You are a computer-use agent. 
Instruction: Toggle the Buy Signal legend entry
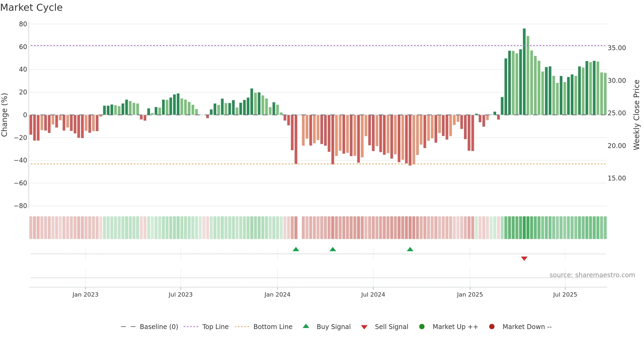[x=327, y=327]
